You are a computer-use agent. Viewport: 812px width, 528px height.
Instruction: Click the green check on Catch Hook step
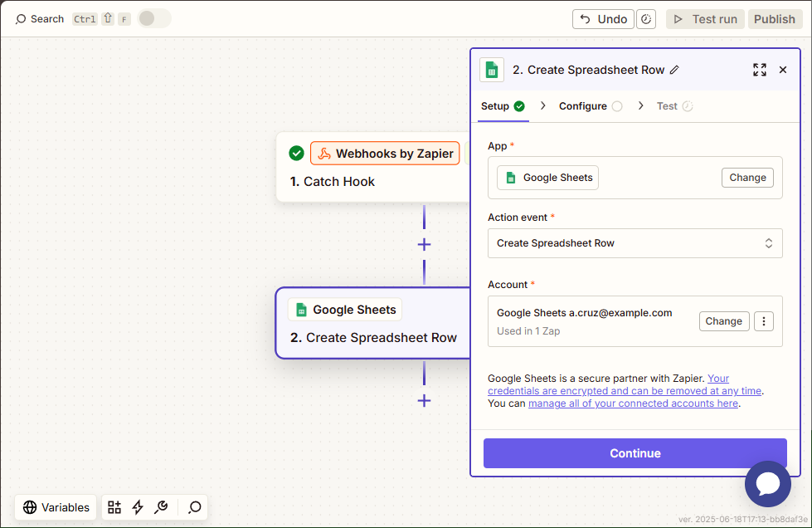(296, 154)
